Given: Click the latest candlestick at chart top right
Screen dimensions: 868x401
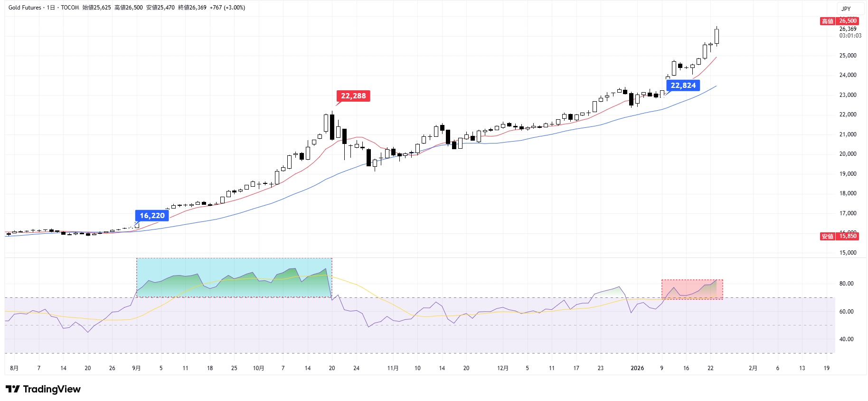Looking at the screenshot, I should point(716,36).
